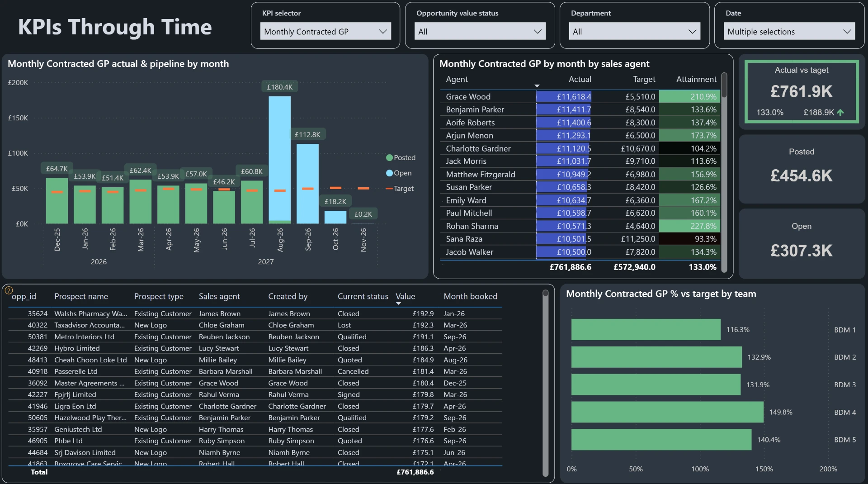Sort by Prospect type column header
This screenshot has width=868, height=484.
tap(159, 296)
